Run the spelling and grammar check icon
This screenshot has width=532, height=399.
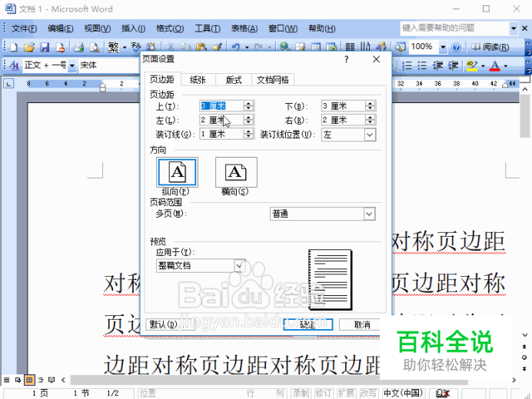click(x=136, y=47)
